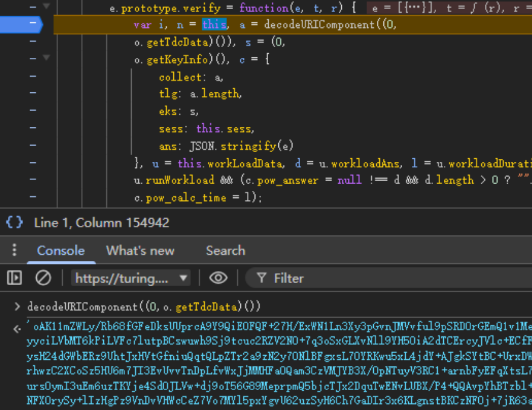Click 'sess: this.sess,' code line
Image resolution: width=532 pixels, height=410 pixels.
click(x=207, y=129)
